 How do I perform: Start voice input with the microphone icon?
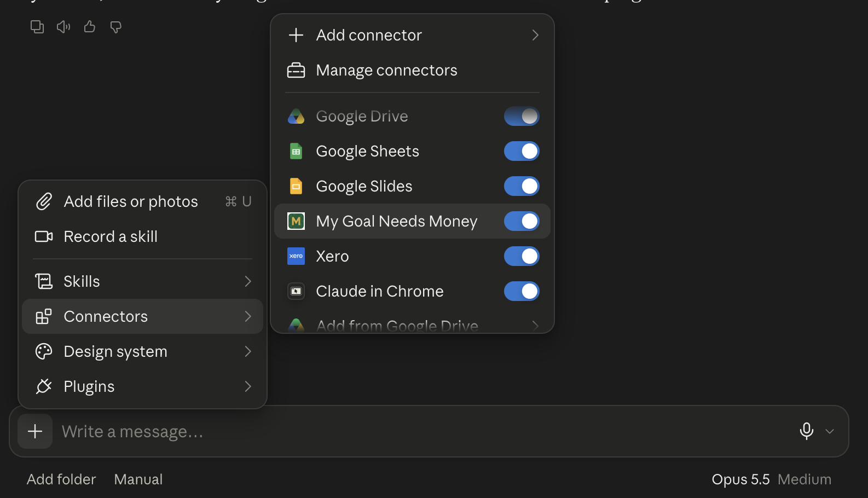click(806, 431)
